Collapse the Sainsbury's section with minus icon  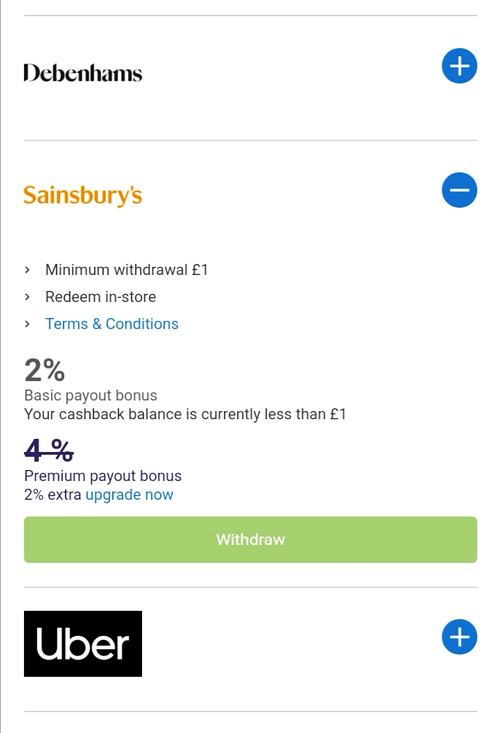459,190
